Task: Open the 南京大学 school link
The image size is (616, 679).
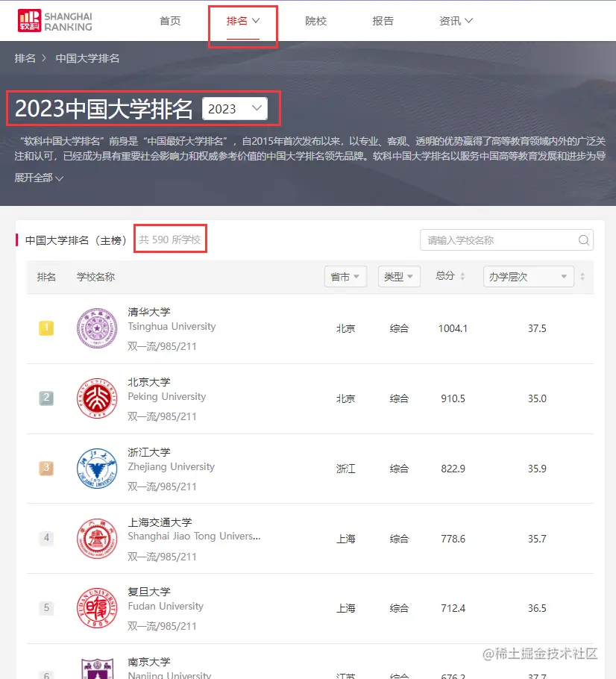Action: [149, 662]
